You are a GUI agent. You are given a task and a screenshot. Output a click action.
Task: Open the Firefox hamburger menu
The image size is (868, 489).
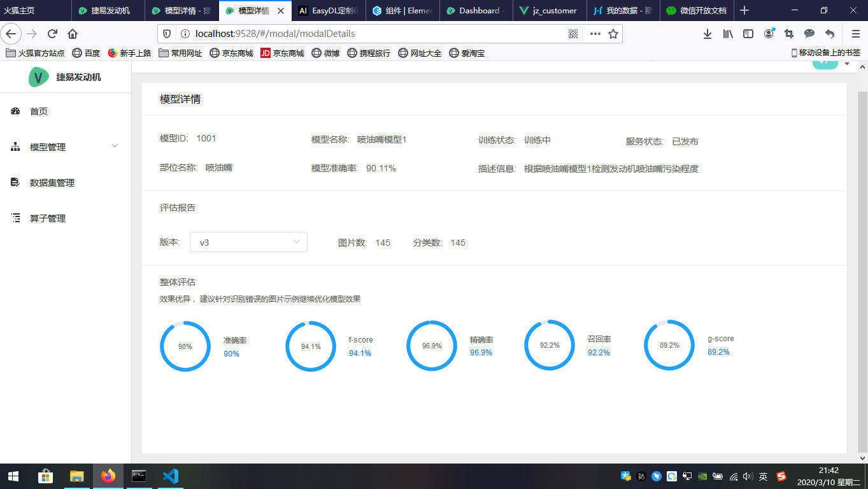click(x=855, y=34)
